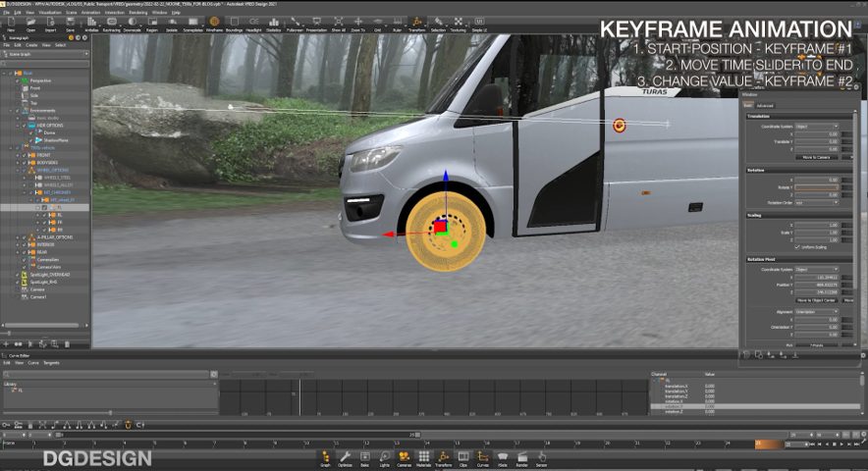Open the Optimize module in bottom bar
The width and height of the screenshot is (868, 471).
345,457
